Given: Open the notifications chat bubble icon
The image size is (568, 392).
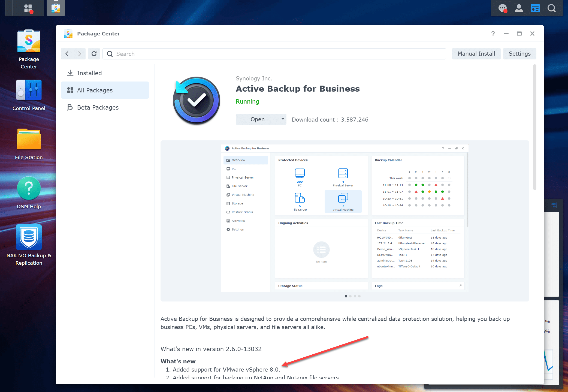Looking at the screenshot, I should click(502, 8).
